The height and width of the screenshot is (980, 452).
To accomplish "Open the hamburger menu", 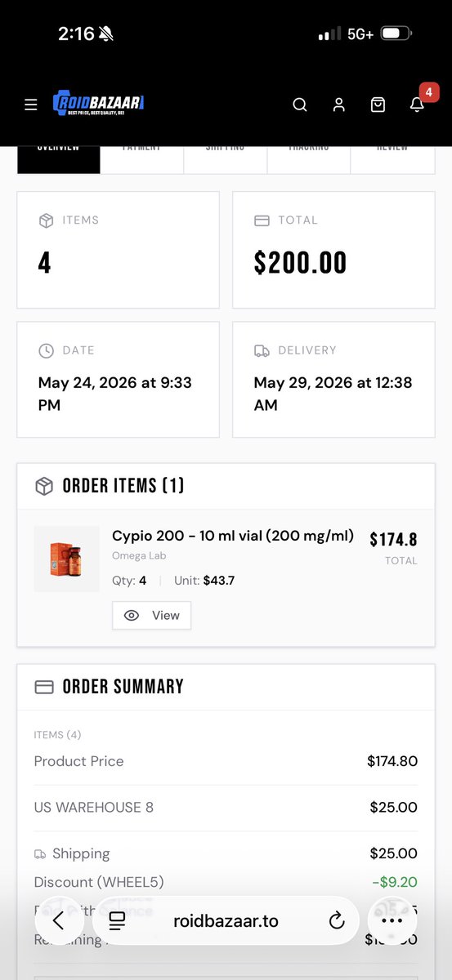I will point(31,105).
